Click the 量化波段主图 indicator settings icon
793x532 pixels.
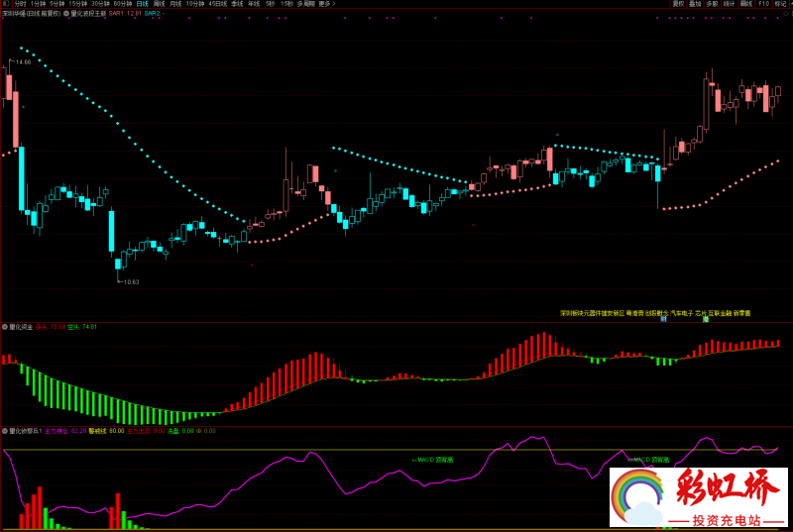tap(65, 15)
